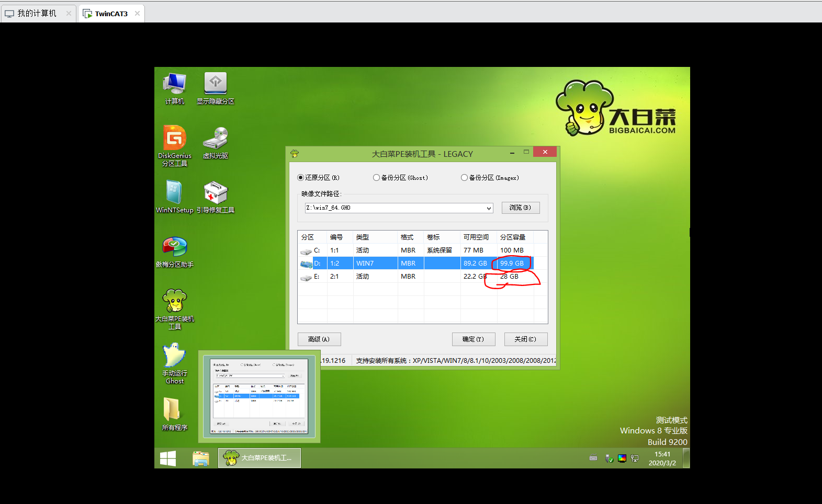Click the D: drive icon in partition list
This screenshot has width=822, height=504.
306,264
